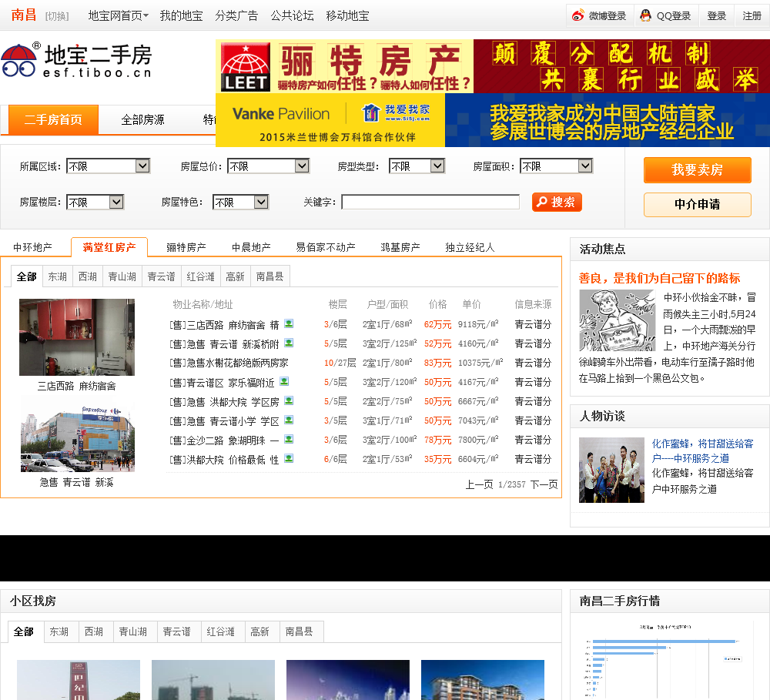
Task: Open the 人物访谈 group photo thumbnail
Action: tap(611, 470)
